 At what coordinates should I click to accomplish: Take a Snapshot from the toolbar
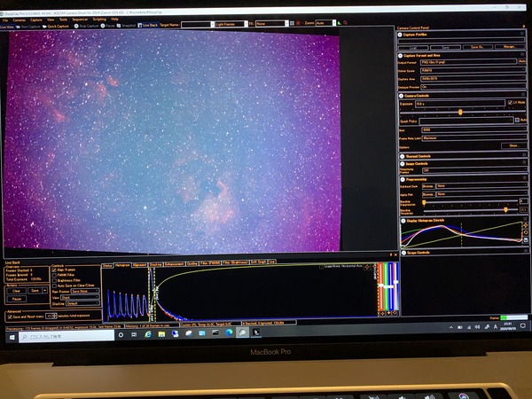126,26
